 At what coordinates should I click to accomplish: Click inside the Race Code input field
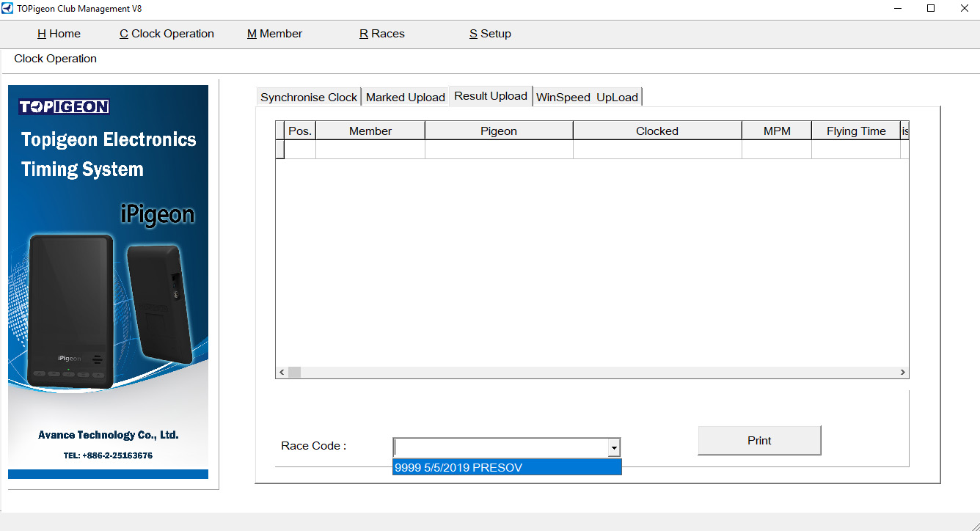point(500,447)
